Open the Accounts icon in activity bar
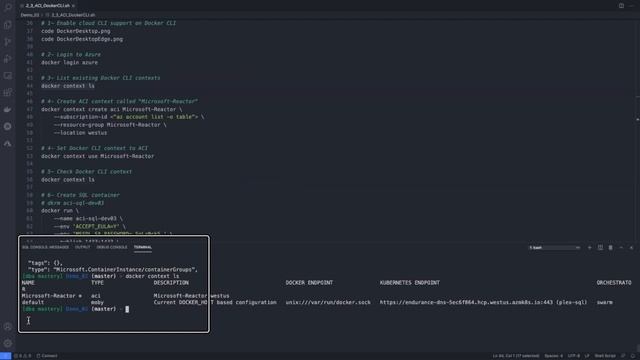This screenshot has height=360, width=640. coord(8,327)
